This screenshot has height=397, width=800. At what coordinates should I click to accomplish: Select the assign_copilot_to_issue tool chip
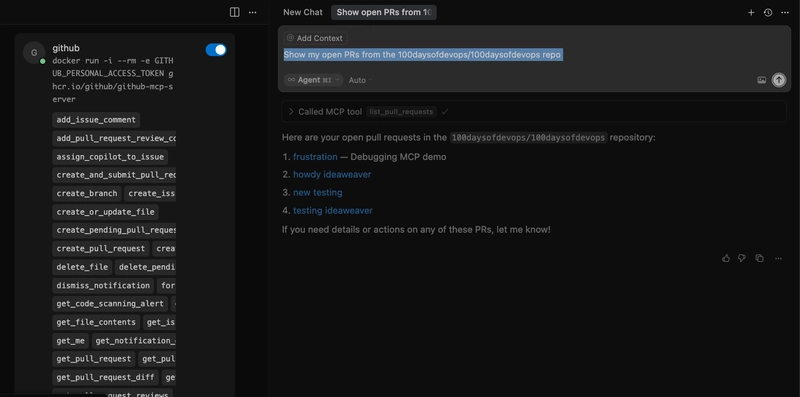(x=110, y=157)
